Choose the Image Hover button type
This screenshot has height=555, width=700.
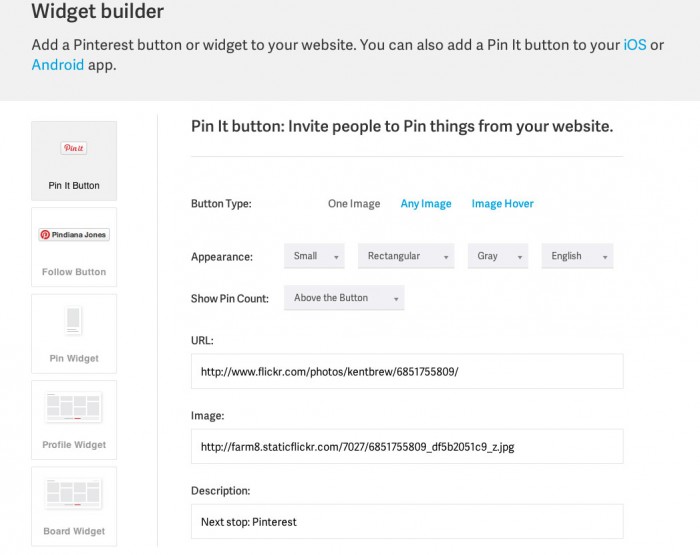click(x=502, y=204)
